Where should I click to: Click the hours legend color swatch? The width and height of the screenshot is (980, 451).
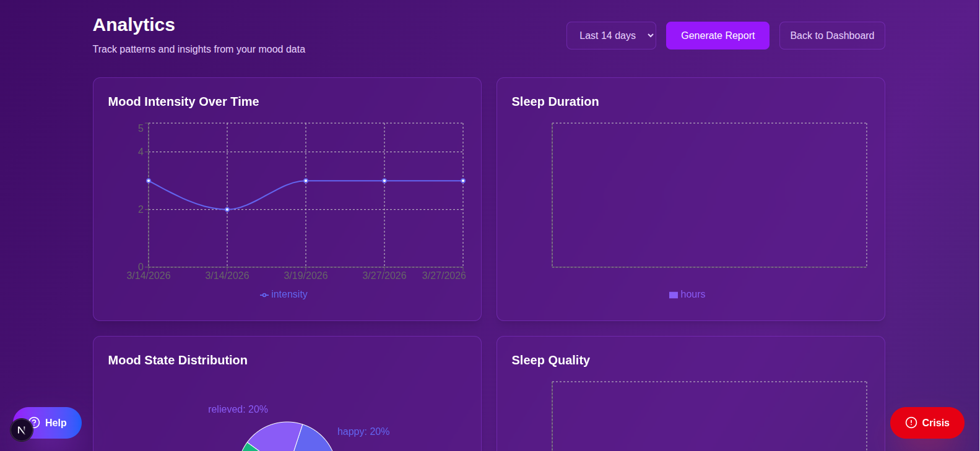coord(674,295)
